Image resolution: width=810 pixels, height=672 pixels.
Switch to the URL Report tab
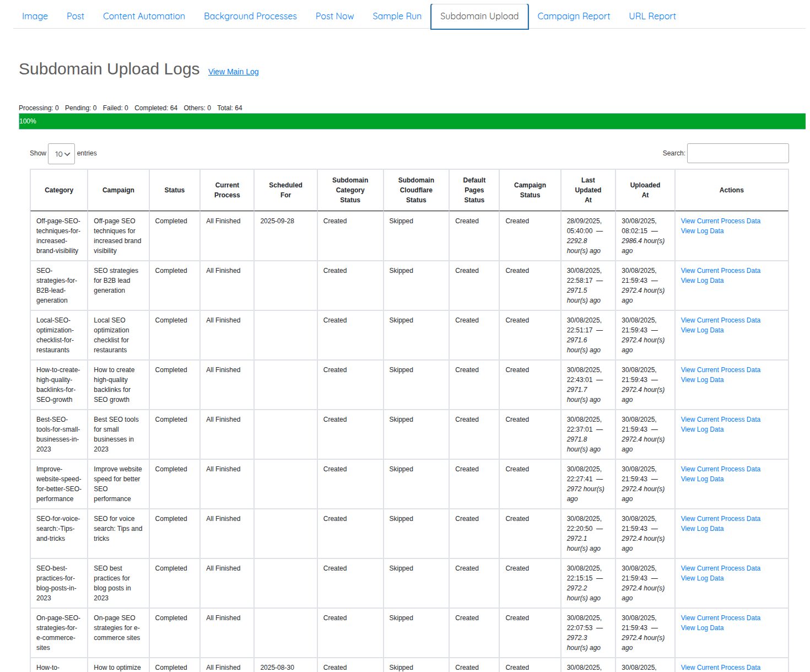652,16
